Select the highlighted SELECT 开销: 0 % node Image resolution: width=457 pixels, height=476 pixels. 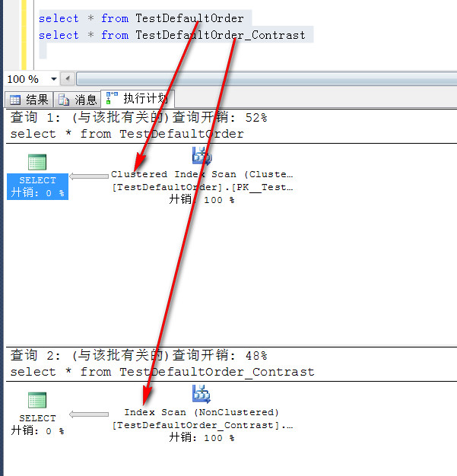[38, 186]
